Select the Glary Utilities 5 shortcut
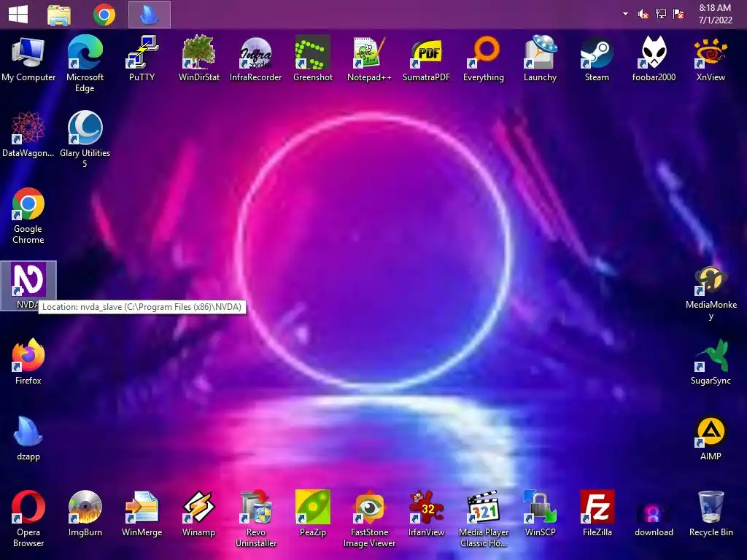Screen dimensions: 747x560 [85, 139]
